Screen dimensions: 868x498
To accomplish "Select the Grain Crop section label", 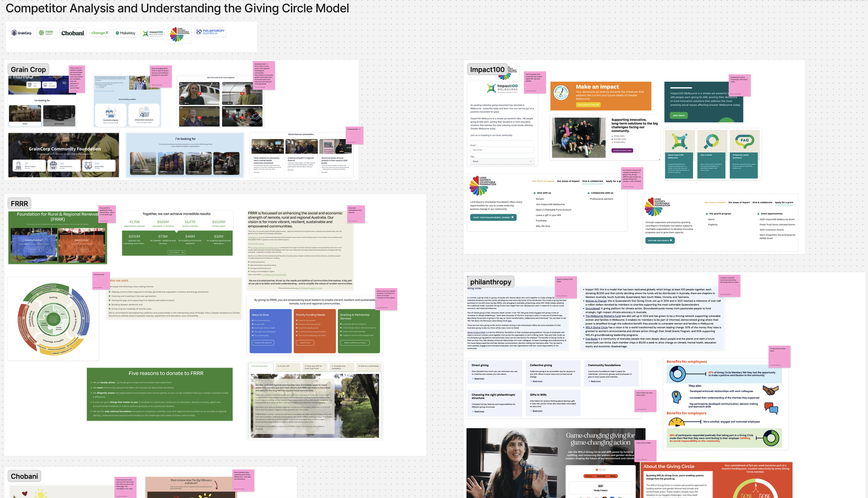I will (28, 70).
